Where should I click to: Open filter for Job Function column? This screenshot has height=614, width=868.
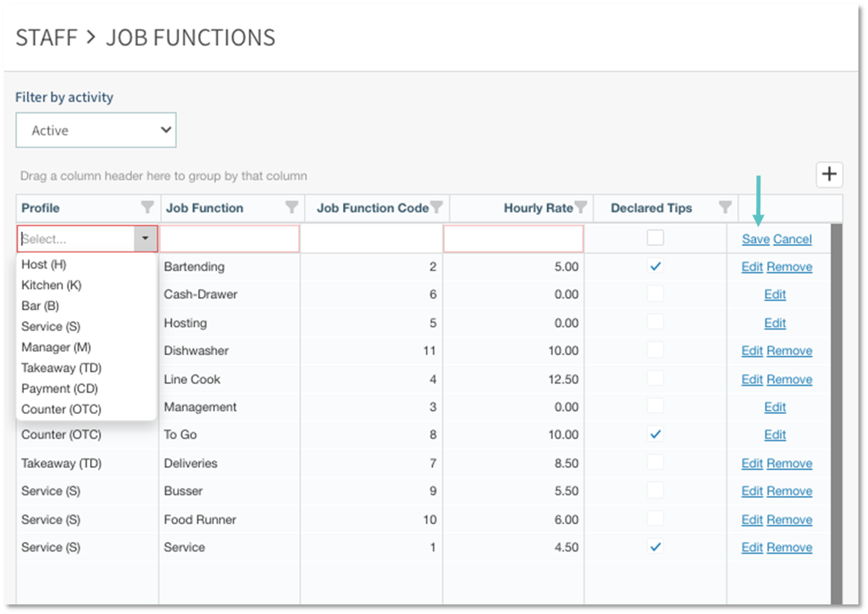tap(291, 208)
